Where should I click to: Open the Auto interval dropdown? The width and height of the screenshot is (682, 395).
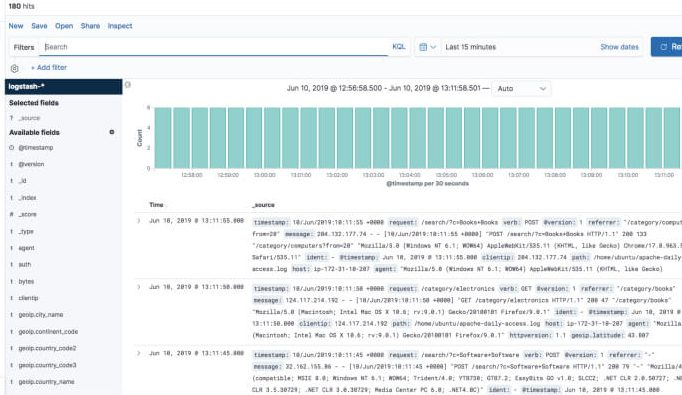(x=521, y=88)
